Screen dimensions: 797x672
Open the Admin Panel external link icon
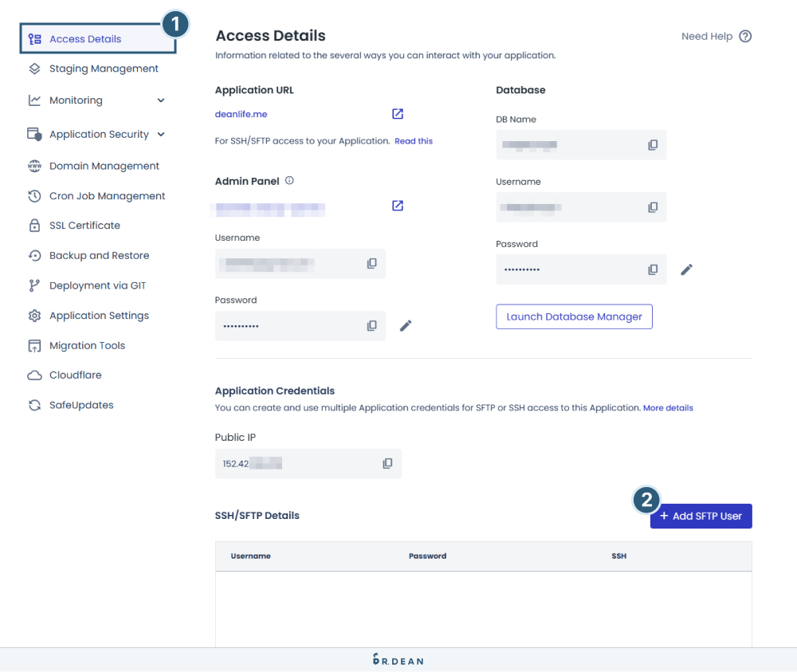[397, 205]
